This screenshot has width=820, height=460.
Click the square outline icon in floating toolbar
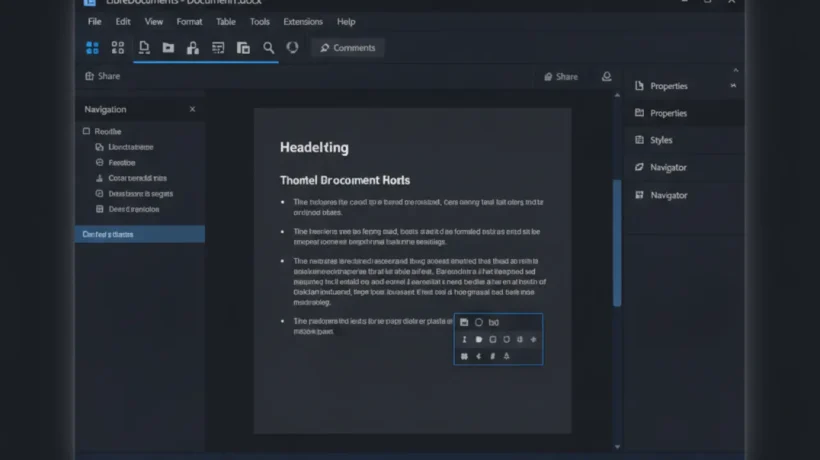click(x=493, y=339)
